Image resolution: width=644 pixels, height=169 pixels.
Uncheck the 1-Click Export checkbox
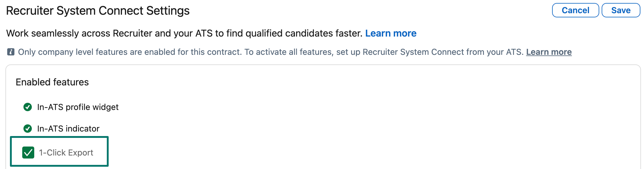(x=28, y=153)
